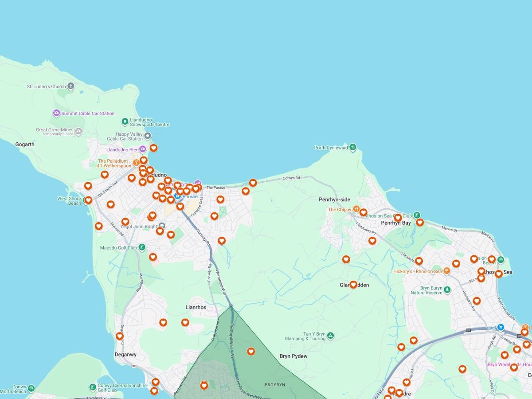
Task: Click the Llanrhos village label
Action: tap(196, 307)
